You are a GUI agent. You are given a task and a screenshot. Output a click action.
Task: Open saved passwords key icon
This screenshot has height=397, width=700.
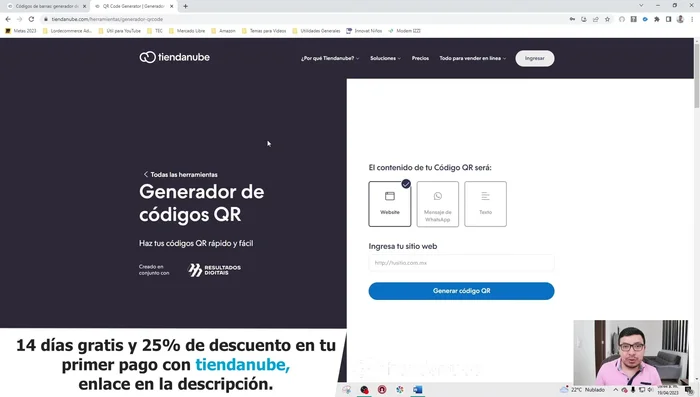click(572, 19)
